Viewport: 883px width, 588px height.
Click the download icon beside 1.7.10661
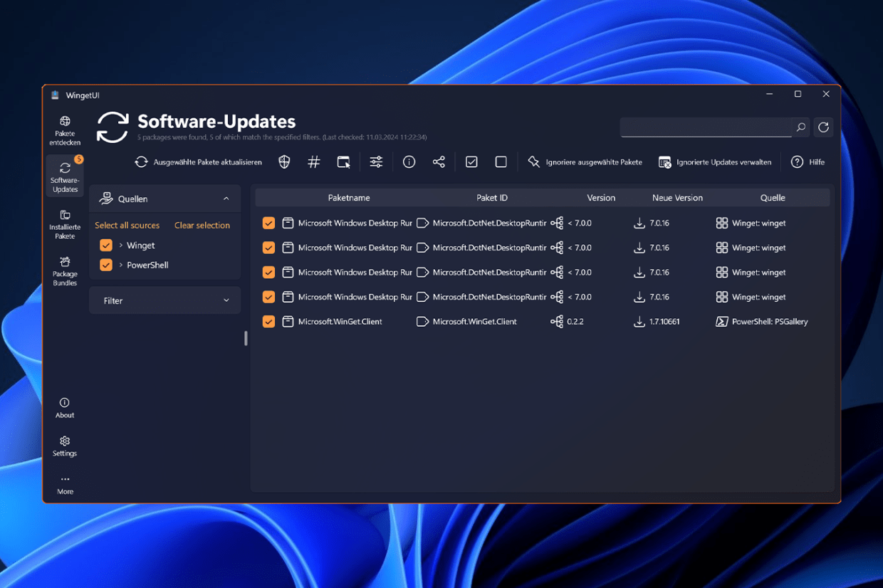(x=639, y=322)
